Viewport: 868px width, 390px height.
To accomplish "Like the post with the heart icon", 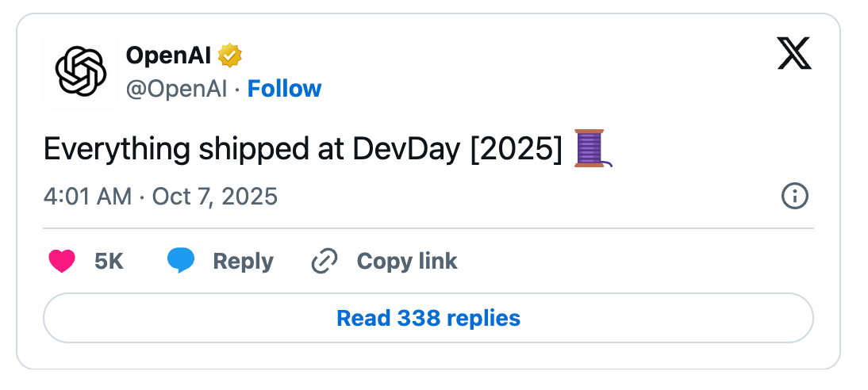I will coord(62,261).
